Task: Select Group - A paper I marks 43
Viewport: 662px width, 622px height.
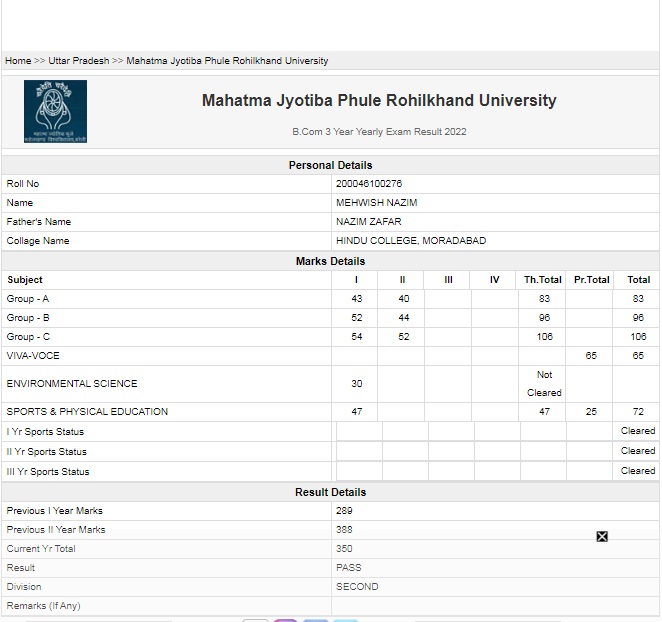Action: pos(357,299)
